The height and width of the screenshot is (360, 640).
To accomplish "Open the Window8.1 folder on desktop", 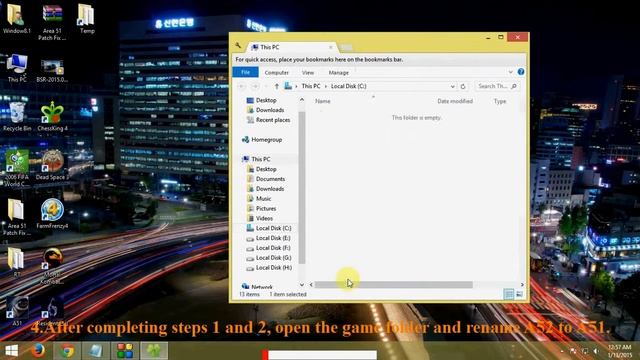I will tap(16, 18).
